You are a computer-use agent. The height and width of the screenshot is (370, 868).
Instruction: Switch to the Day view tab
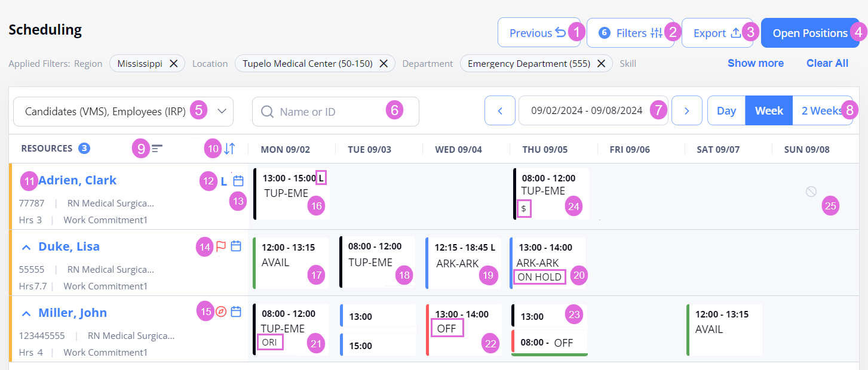coord(726,111)
